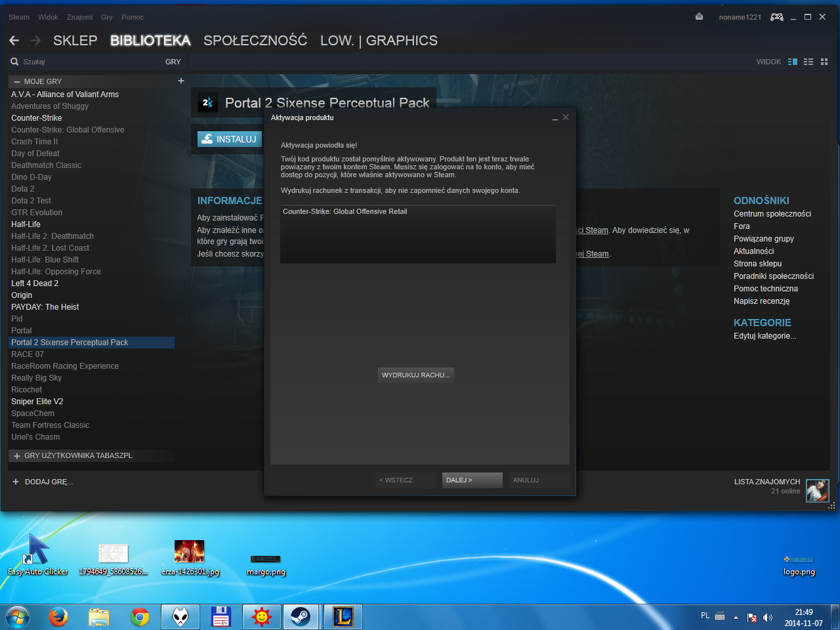840x630 pixels.
Task: Open the BIBLIOTEKA tab
Action: pos(150,41)
